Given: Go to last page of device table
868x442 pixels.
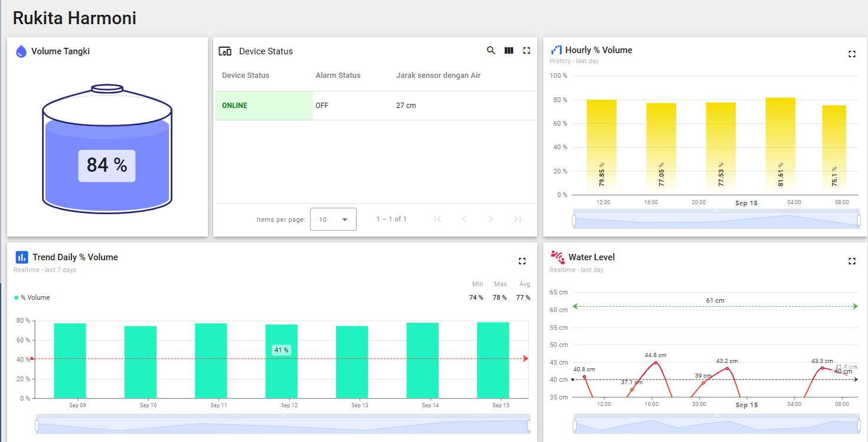Looking at the screenshot, I should pyautogui.click(x=517, y=219).
